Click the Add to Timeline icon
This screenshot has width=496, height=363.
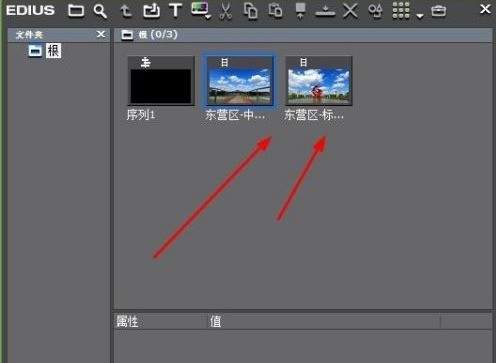coord(325,12)
